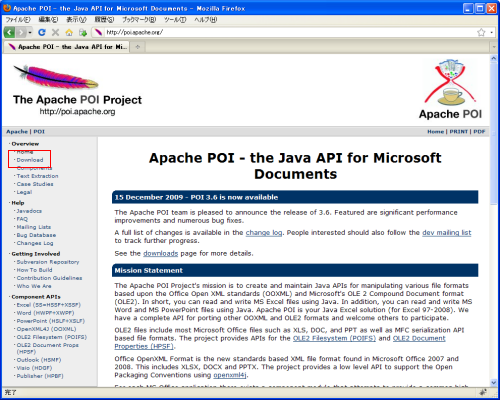Open OpenXML4J (OOXML) sidebar link
The width and height of the screenshot is (500, 400).
46,329
